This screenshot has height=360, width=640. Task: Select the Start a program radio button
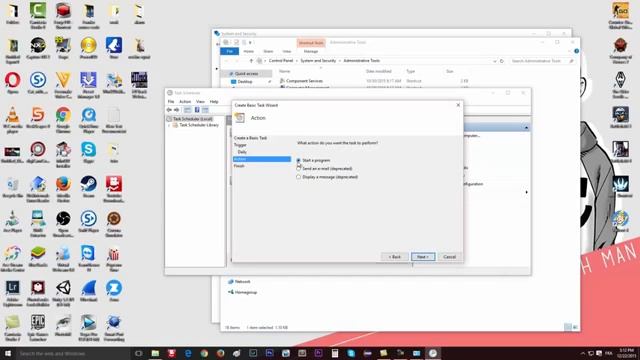298,160
